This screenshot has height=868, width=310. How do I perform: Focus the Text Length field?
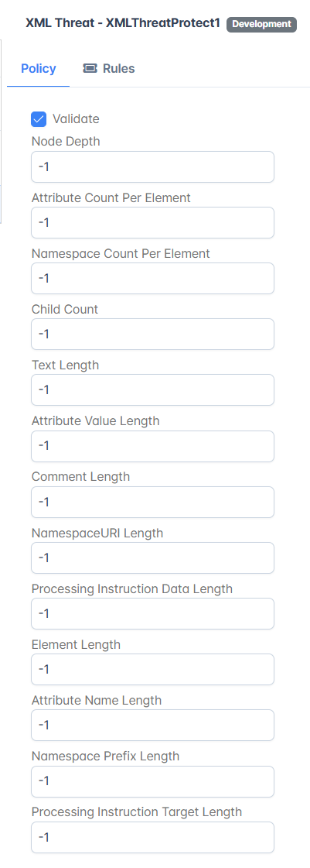tap(152, 390)
